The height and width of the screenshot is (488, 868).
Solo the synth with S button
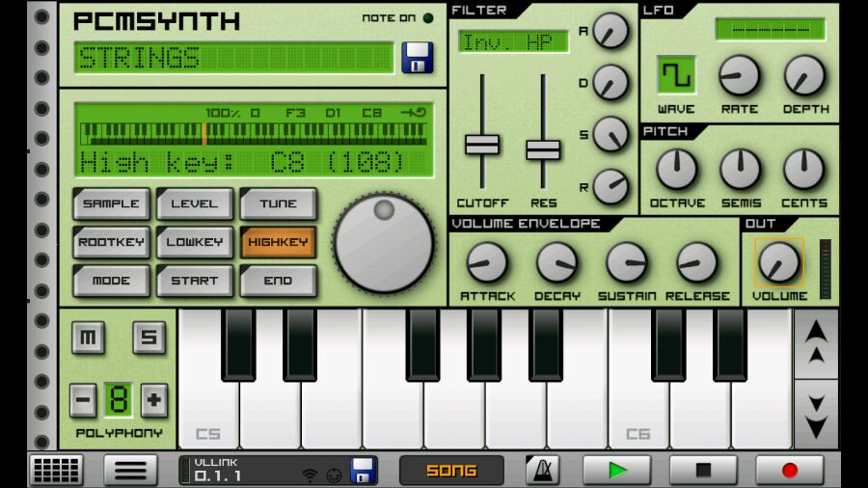click(149, 337)
